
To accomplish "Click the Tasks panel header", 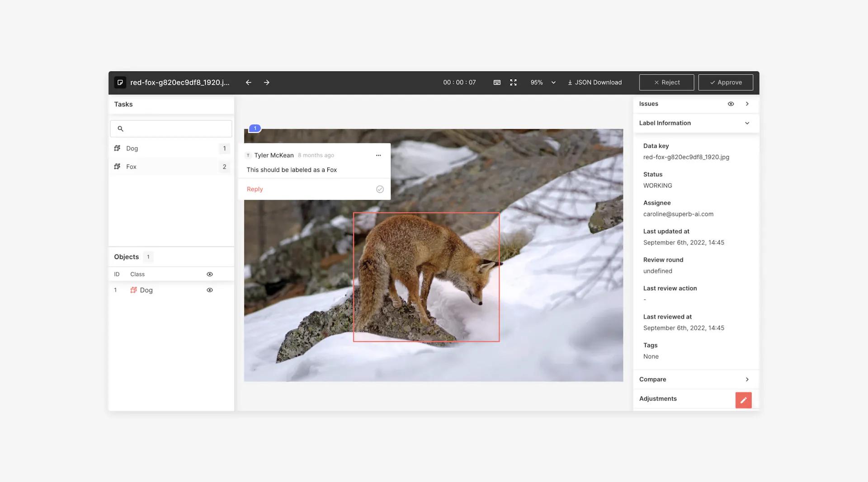I will pyautogui.click(x=123, y=104).
